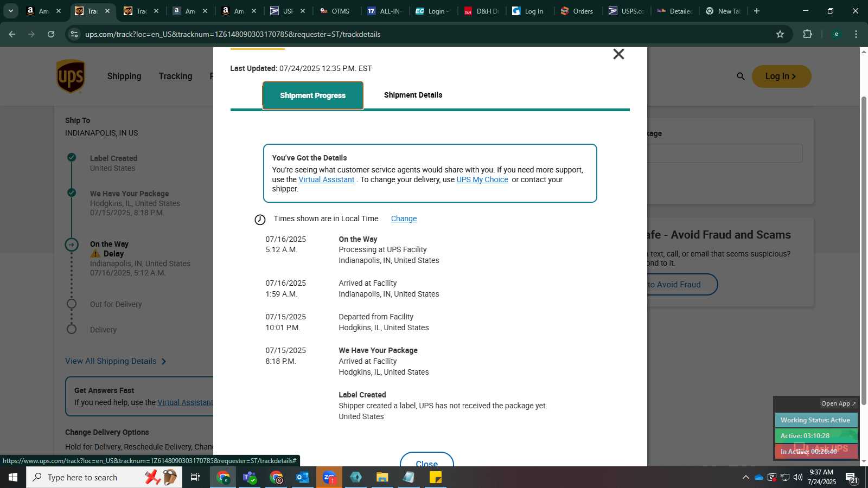Open Task View from the taskbar
This screenshot has width=868, height=488.
(195, 477)
